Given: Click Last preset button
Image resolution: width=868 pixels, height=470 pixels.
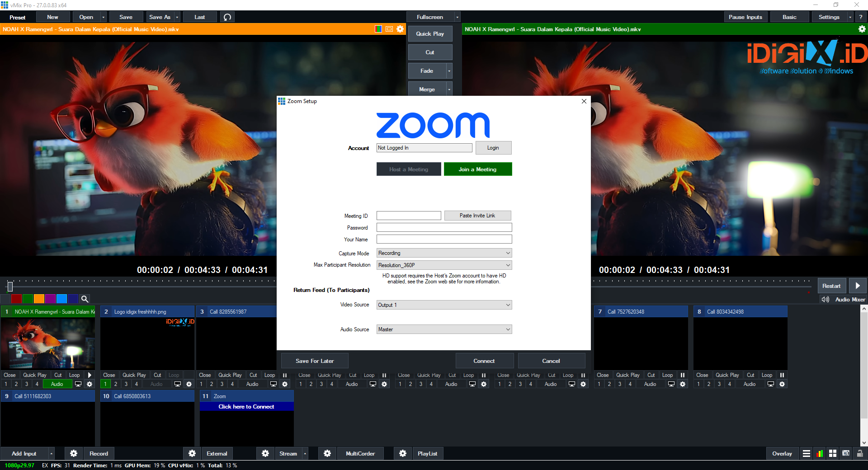Looking at the screenshot, I should point(200,17).
